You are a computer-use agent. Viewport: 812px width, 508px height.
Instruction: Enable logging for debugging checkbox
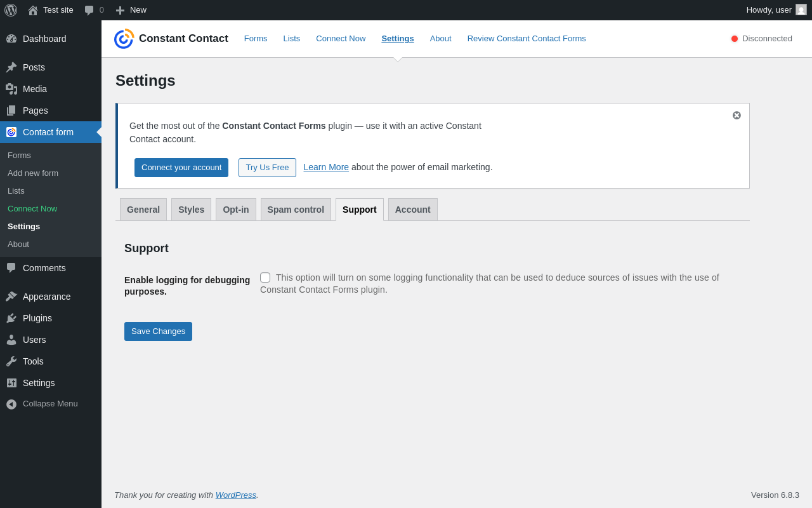point(265,277)
